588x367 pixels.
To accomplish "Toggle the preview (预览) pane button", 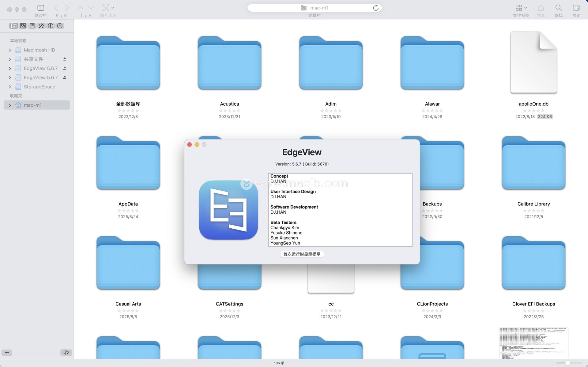I will [576, 8].
